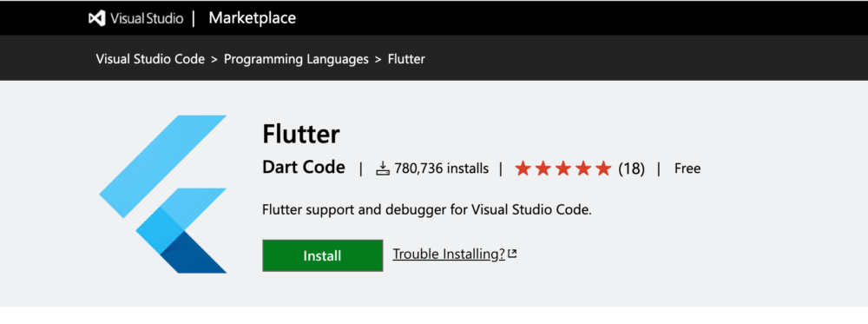
Task: Open Trouble Installing? help link
Action: pyautogui.click(x=449, y=255)
